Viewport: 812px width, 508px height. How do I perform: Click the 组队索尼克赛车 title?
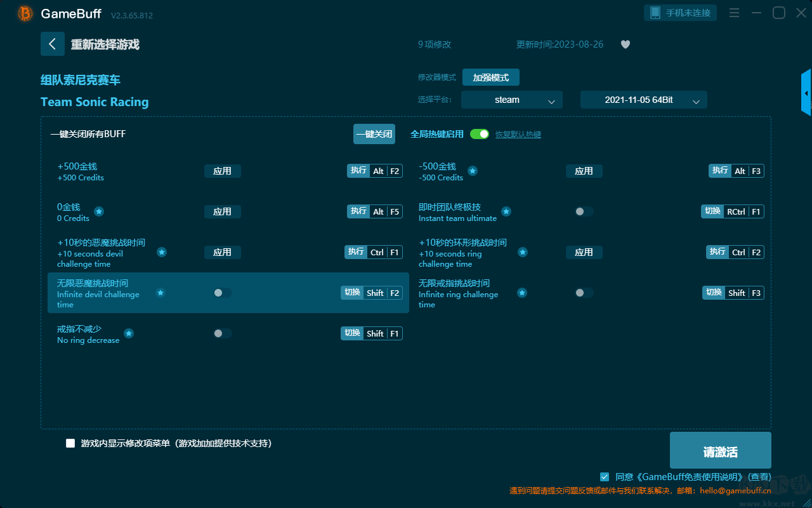pos(81,80)
